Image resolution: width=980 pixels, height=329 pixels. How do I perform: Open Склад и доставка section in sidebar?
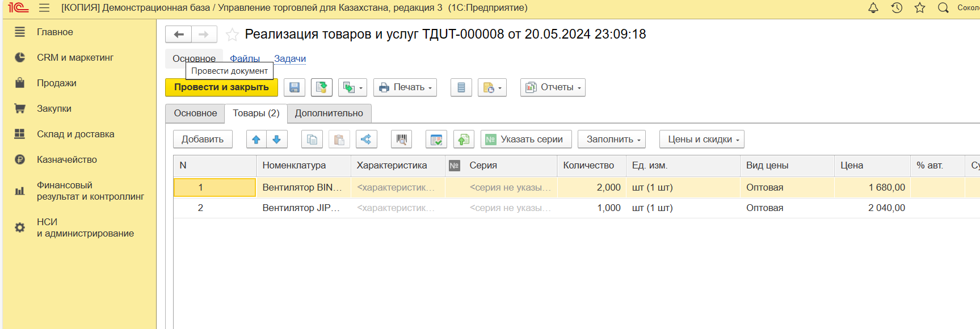click(75, 134)
